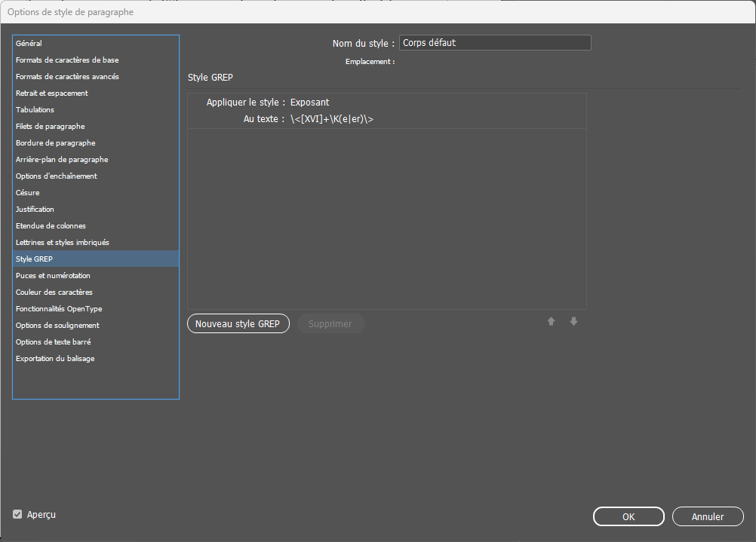Switch to Césure options
The height and width of the screenshot is (542, 756).
(x=28, y=193)
